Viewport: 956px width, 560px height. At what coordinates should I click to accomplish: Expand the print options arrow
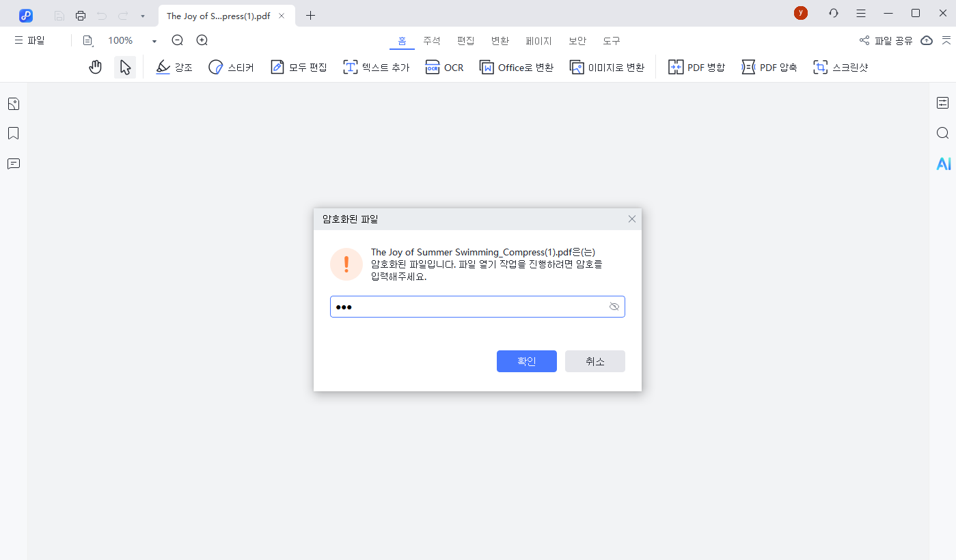pyautogui.click(x=141, y=15)
